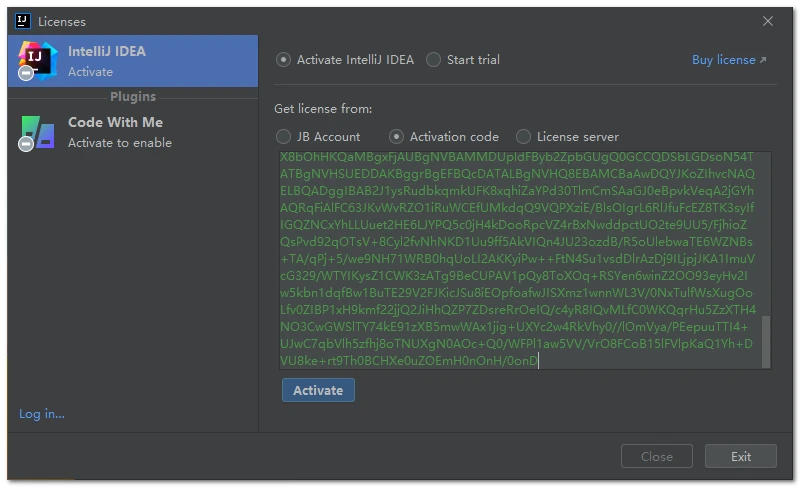Close the Licenses dialog with X

(768, 21)
